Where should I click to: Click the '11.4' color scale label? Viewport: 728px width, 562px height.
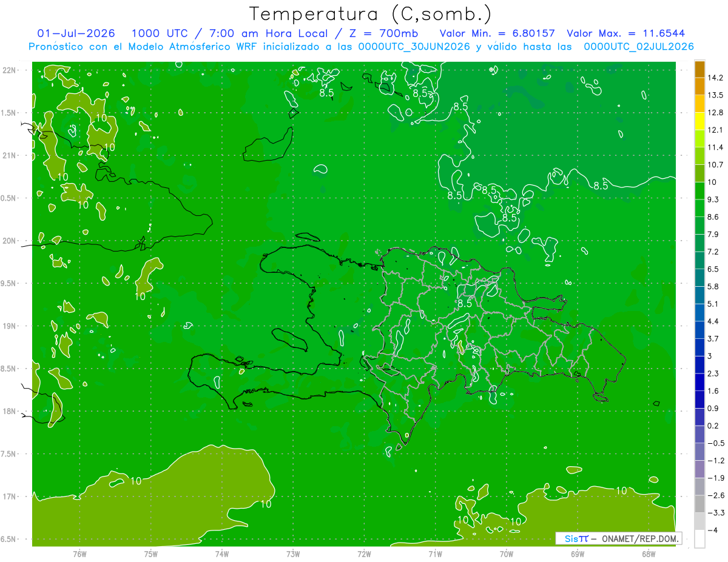point(716,147)
